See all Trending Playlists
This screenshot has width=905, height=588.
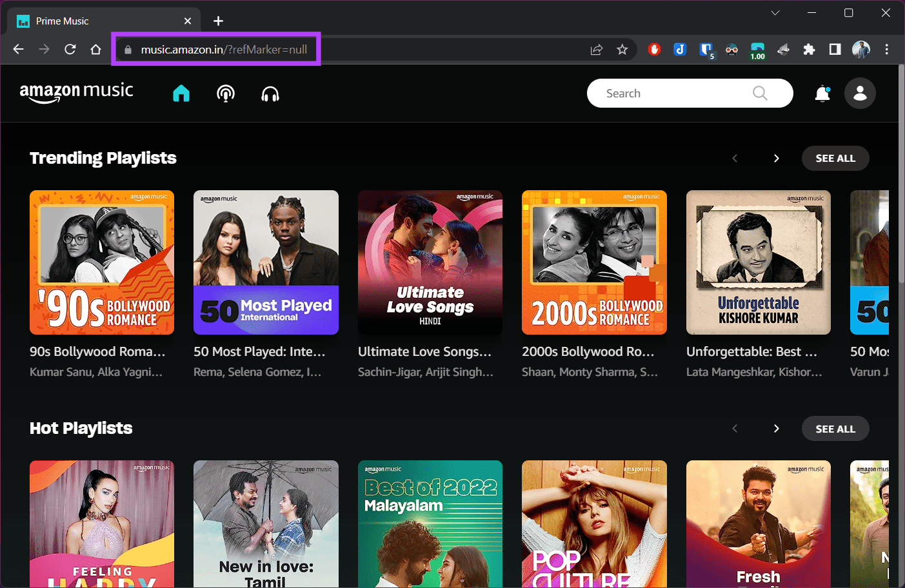click(x=835, y=159)
